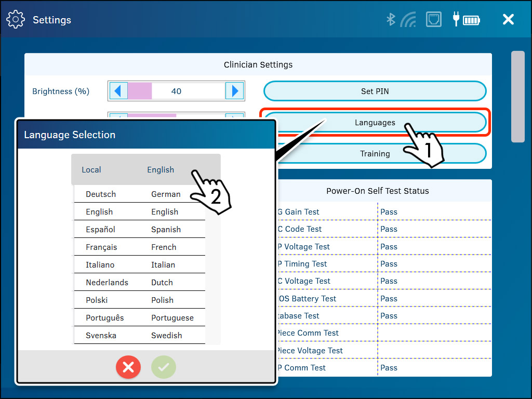Click the wireless signal icon
Viewport: 532px width, 399px height.
(408, 20)
